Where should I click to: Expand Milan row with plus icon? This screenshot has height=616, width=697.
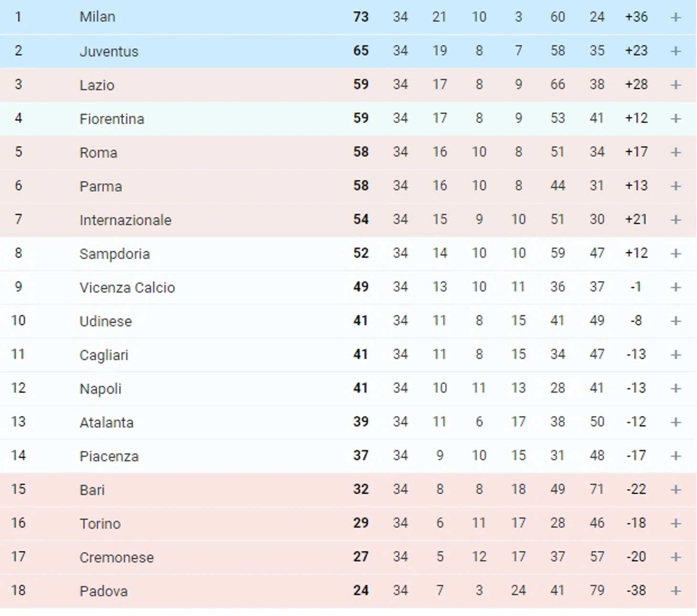(x=676, y=17)
